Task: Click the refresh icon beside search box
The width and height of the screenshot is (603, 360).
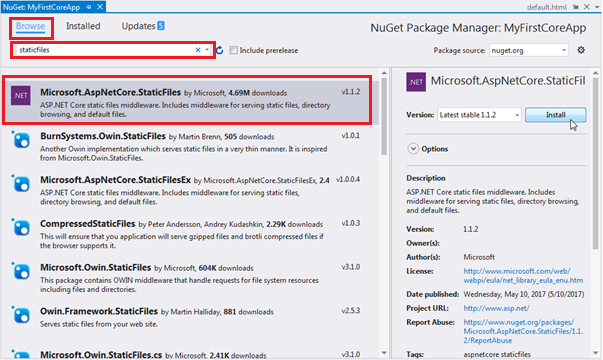Action: click(220, 50)
